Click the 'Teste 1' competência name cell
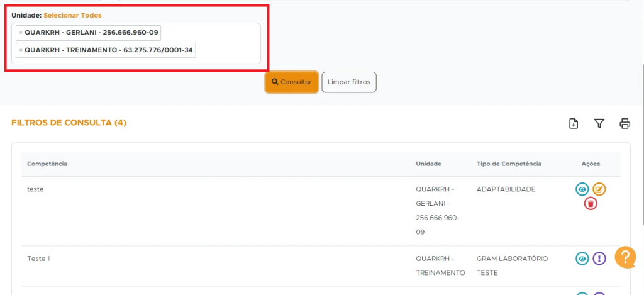Screen dimensions: 644x295 tap(38, 259)
